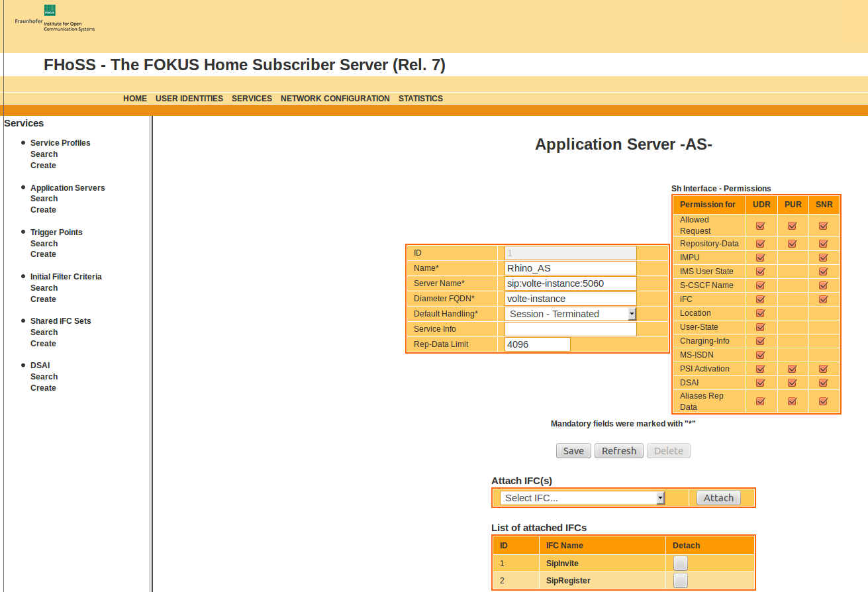The image size is (868, 592).
Task: Click the Select IFC dropdown arrow
Action: pos(660,497)
